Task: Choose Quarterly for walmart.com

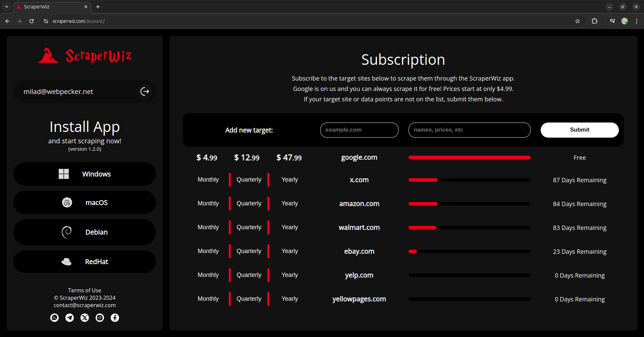Action: pos(249,227)
